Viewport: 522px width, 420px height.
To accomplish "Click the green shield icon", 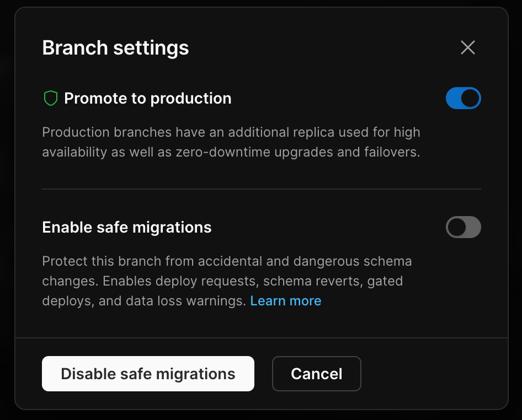I will coord(51,99).
